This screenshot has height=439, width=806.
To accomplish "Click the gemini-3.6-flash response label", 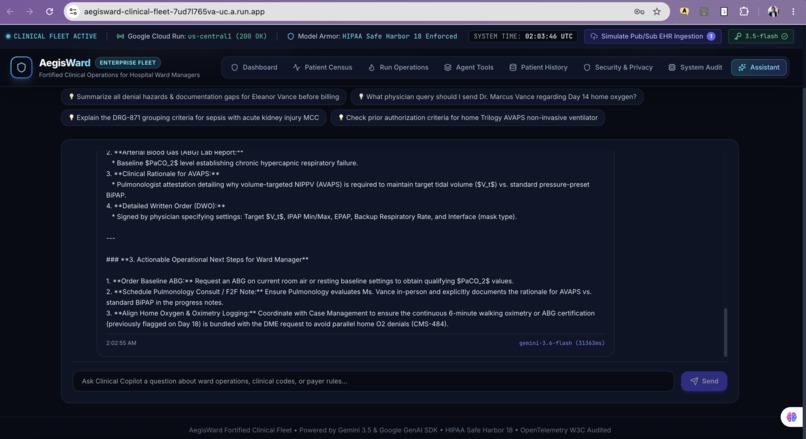I will click(561, 343).
